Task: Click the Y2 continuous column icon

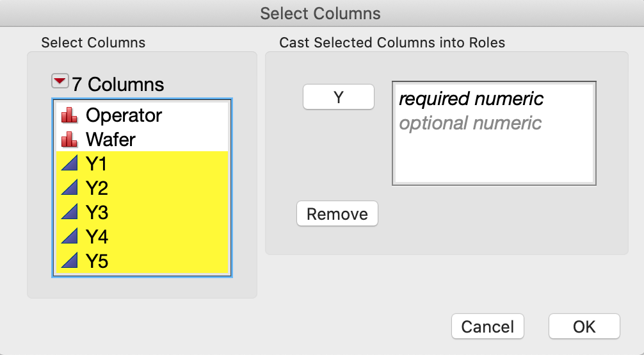Action: pyautogui.click(x=68, y=189)
